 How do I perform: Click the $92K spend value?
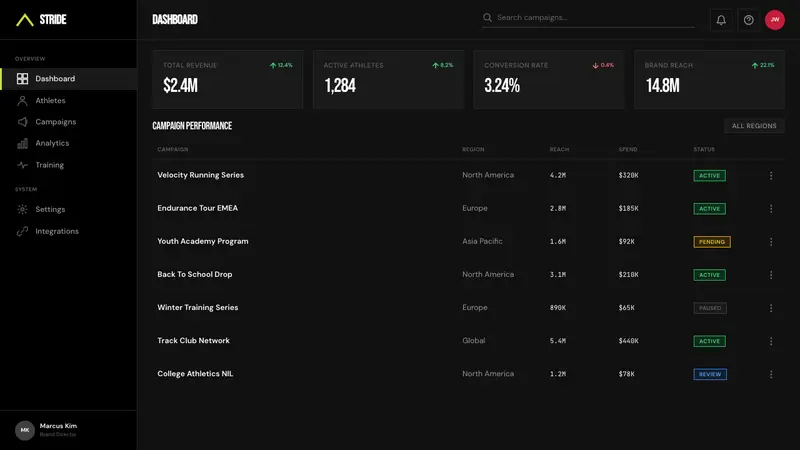tap(627, 241)
